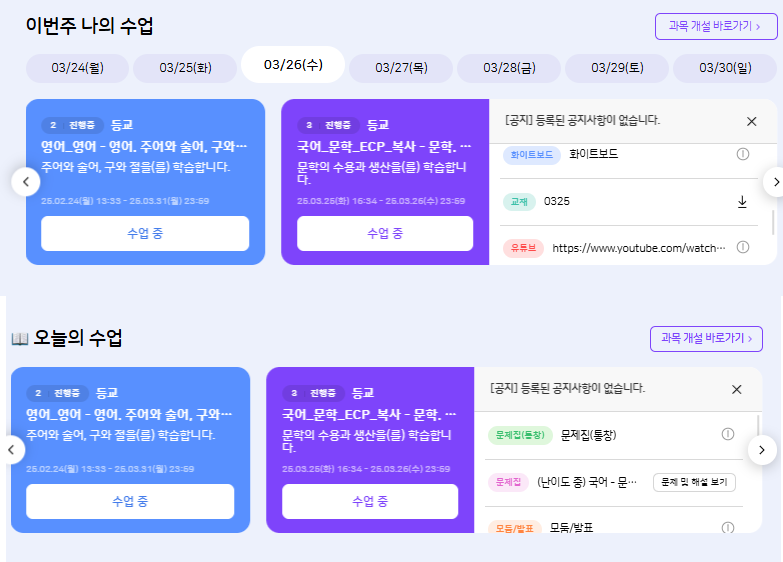
Task: Click the info icon beside 화이트보드
Action: tap(743, 154)
